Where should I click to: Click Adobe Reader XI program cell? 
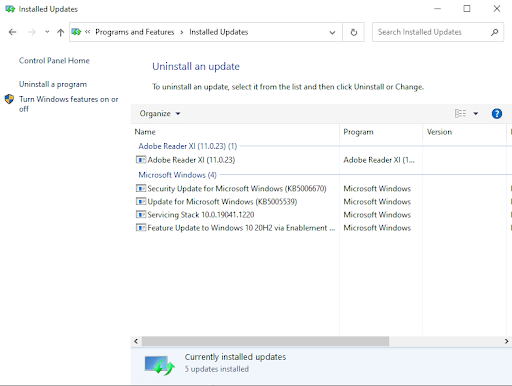point(379,160)
